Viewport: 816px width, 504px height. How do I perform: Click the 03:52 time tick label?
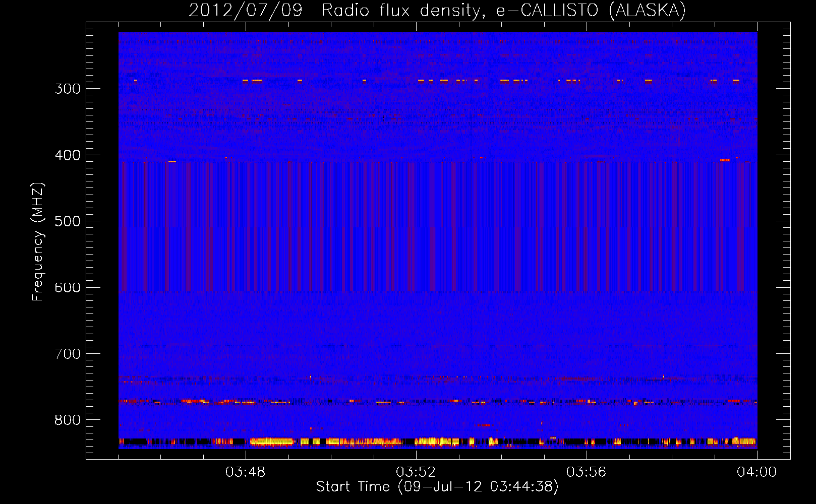416,472
